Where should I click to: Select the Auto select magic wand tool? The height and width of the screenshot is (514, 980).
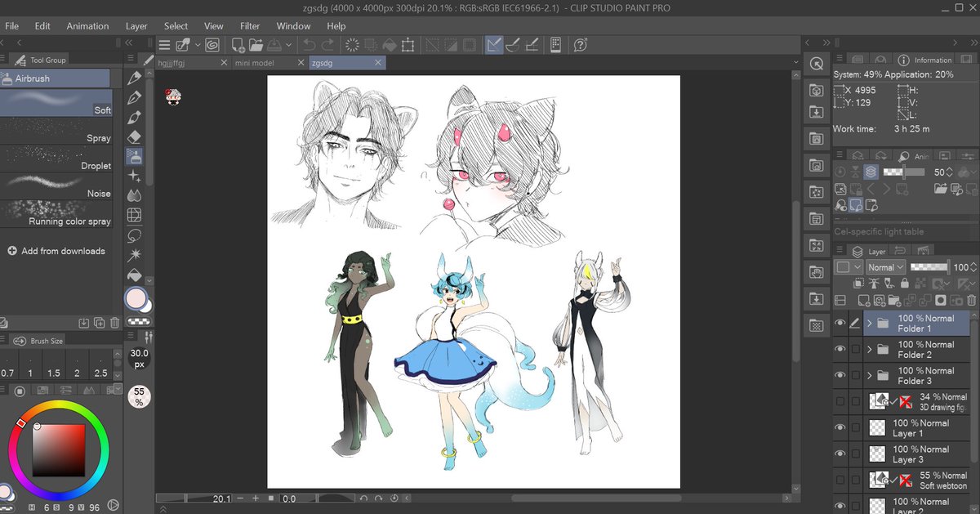pos(136,255)
